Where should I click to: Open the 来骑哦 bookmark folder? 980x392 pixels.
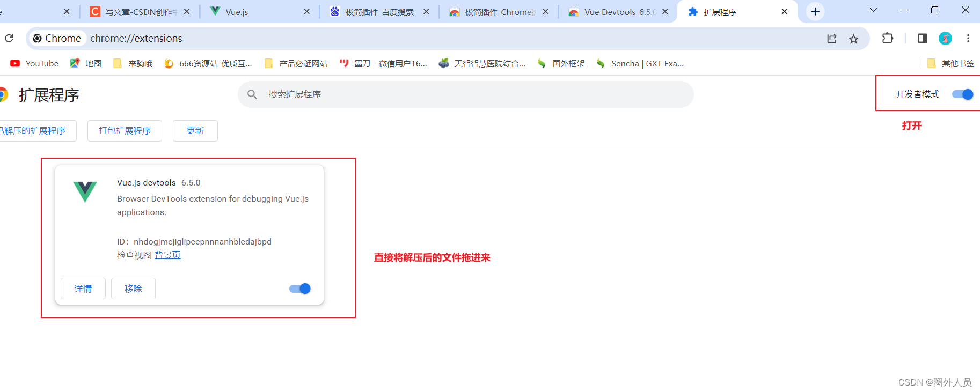pyautogui.click(x=133, y=63)
